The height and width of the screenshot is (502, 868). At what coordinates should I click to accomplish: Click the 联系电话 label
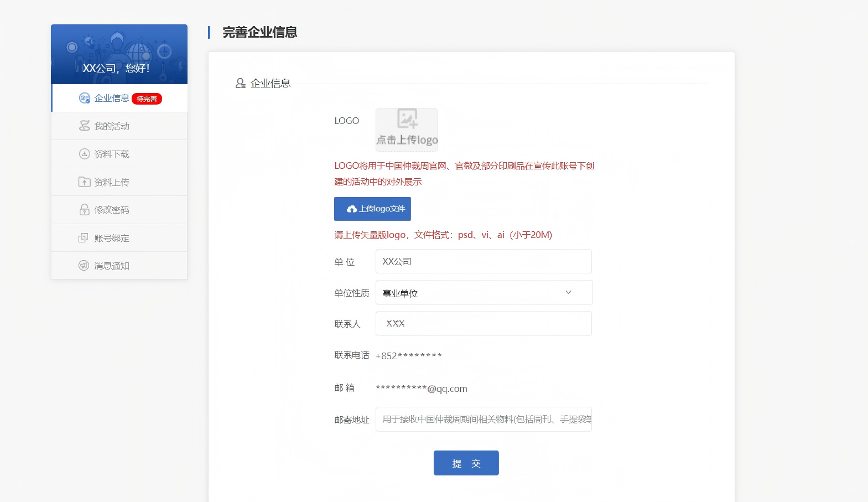351,355
